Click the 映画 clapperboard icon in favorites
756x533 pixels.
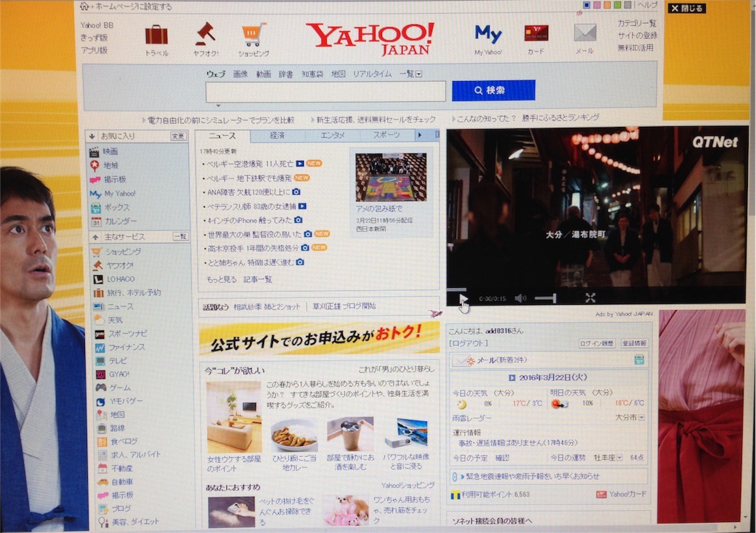94,152
